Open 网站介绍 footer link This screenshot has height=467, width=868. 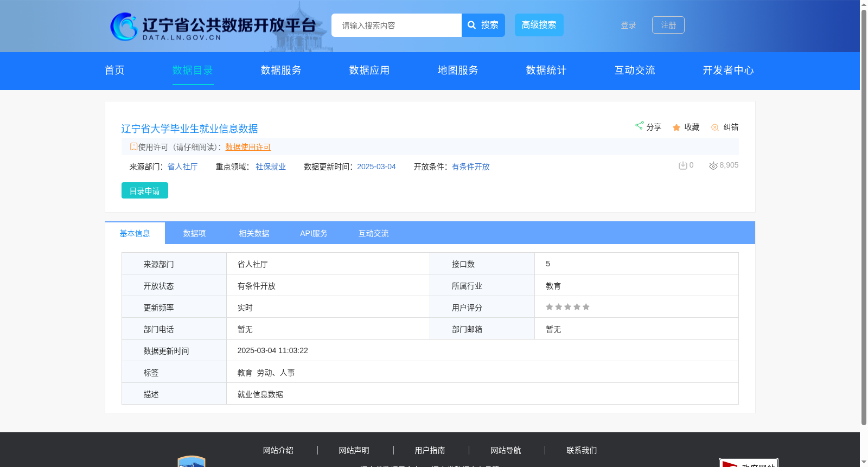[x=278, y=450]
